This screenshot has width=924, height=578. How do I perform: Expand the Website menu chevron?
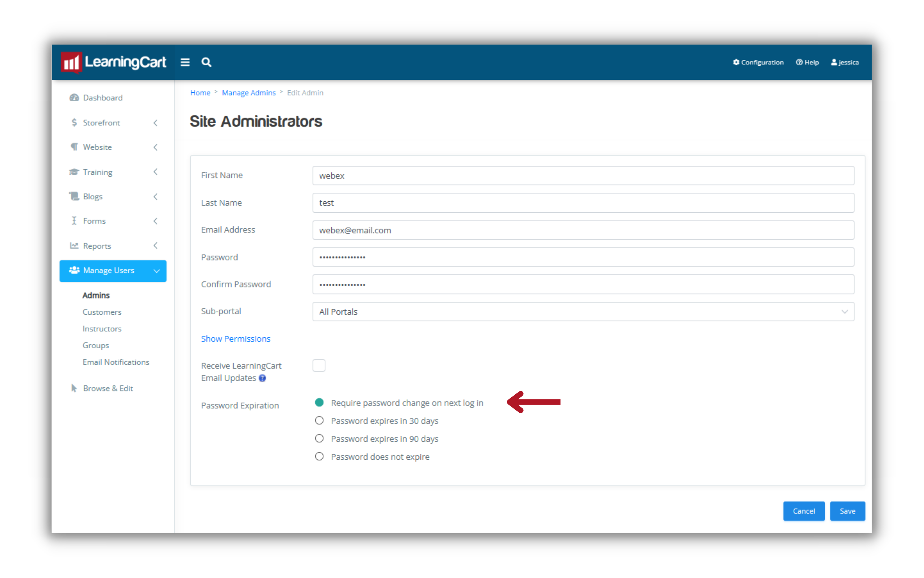tap(156, 147)
